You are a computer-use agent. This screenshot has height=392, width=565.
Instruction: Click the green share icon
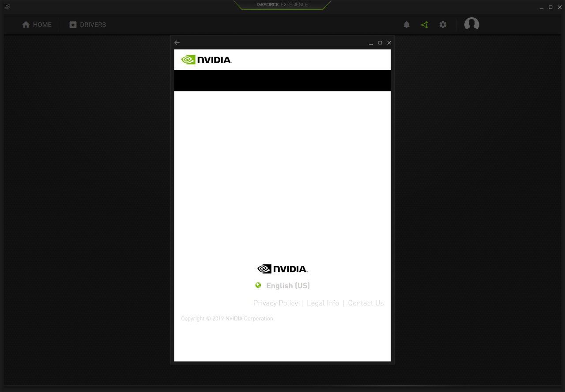pos(425,25)
